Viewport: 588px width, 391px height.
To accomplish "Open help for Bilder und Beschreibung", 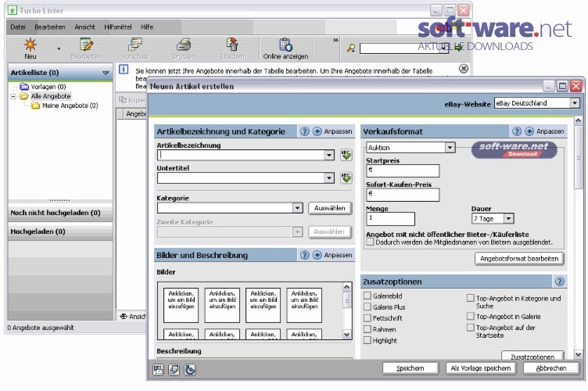I will [x=304, y=255].
